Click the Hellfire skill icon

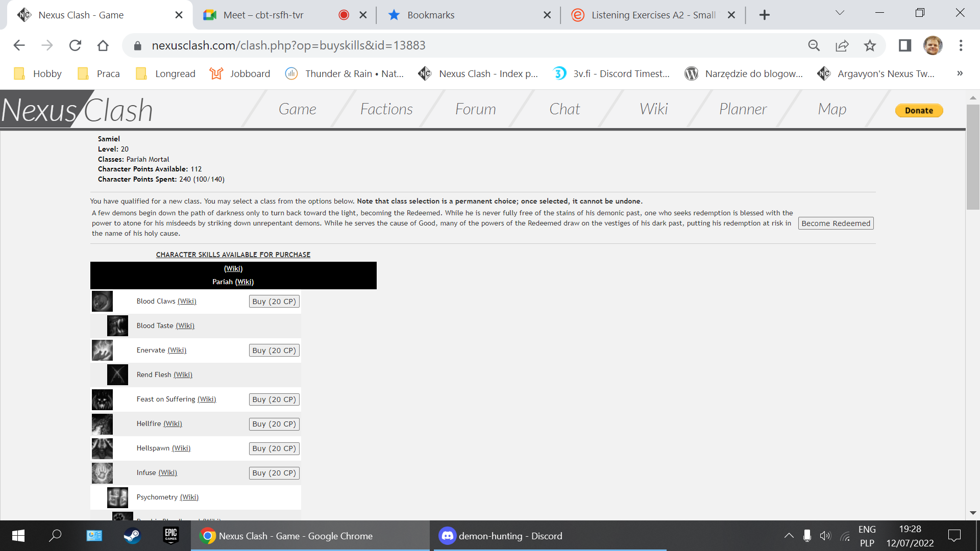102,424
